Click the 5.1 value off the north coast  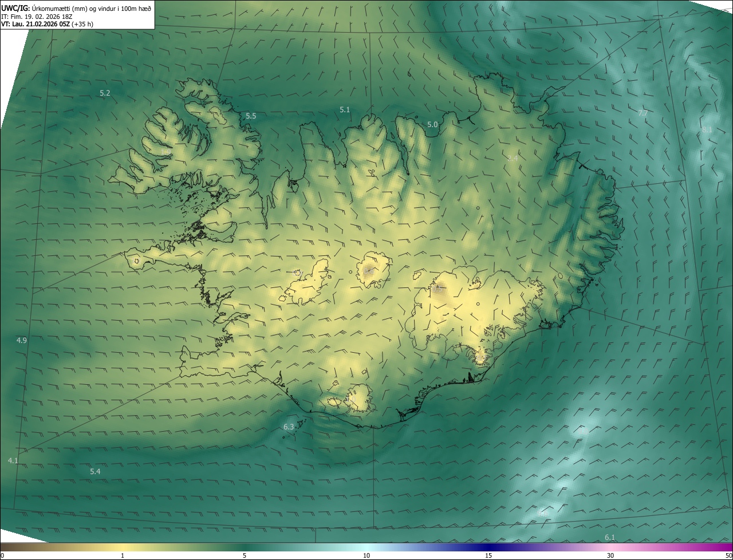click(x=345, y=109)
